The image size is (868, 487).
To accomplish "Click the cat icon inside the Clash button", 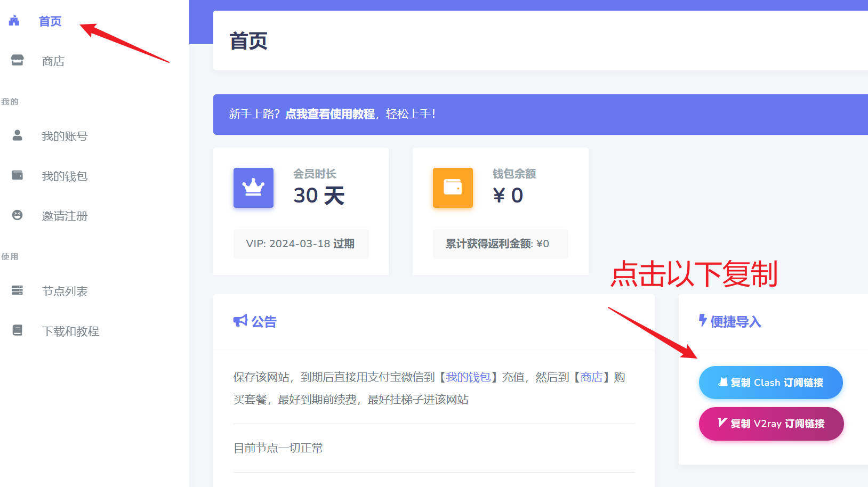I will (x=724, y=382).
